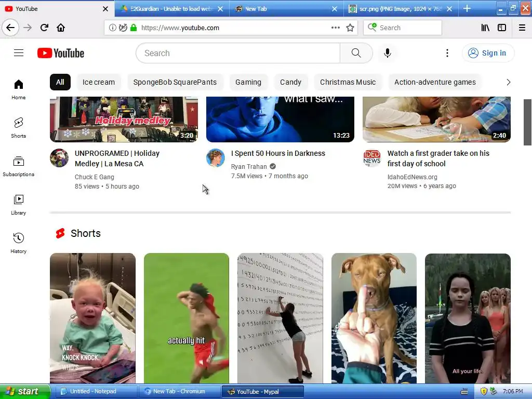The width and height of the screenshot is (532, 399).
Task: Select SpongeBob SquarePants chip
Action: coord(175,82)
